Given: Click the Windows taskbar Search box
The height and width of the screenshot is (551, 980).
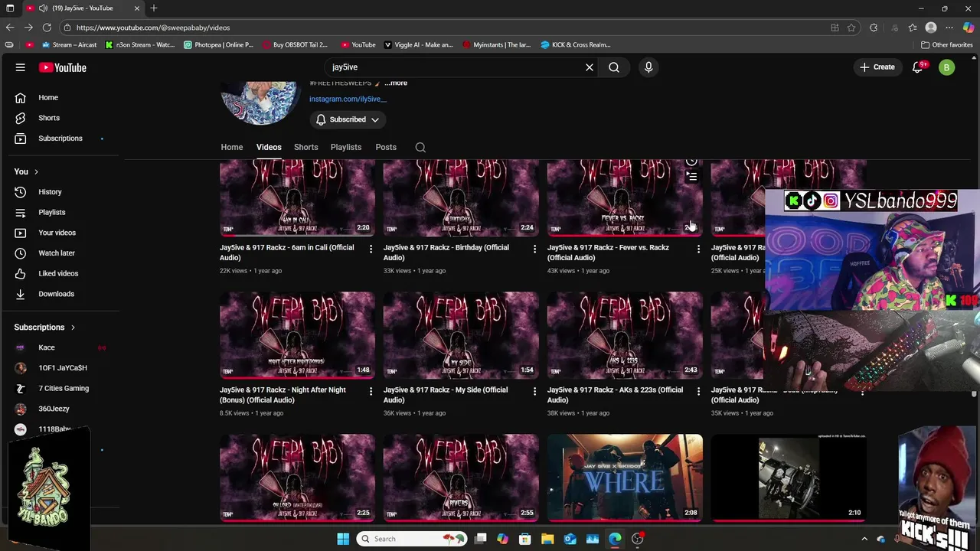Looking at the screenshot, I should click(x=413, y=539).
